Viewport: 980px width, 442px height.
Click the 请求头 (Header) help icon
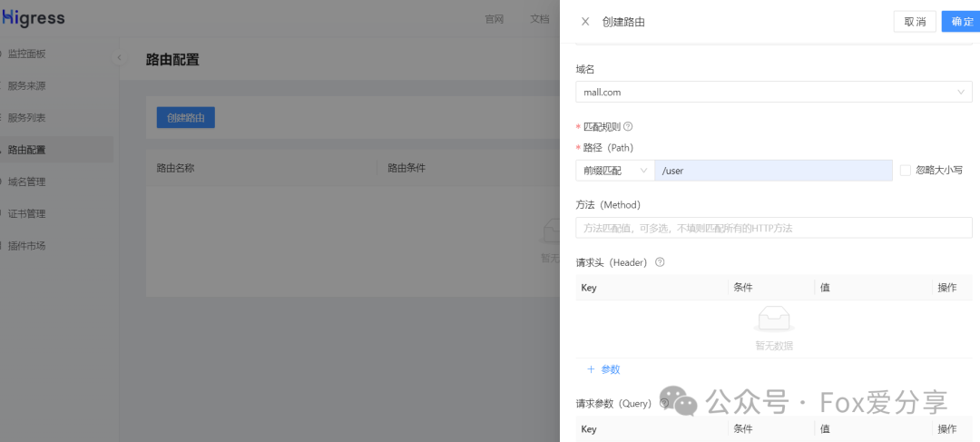tap(660, 262)
